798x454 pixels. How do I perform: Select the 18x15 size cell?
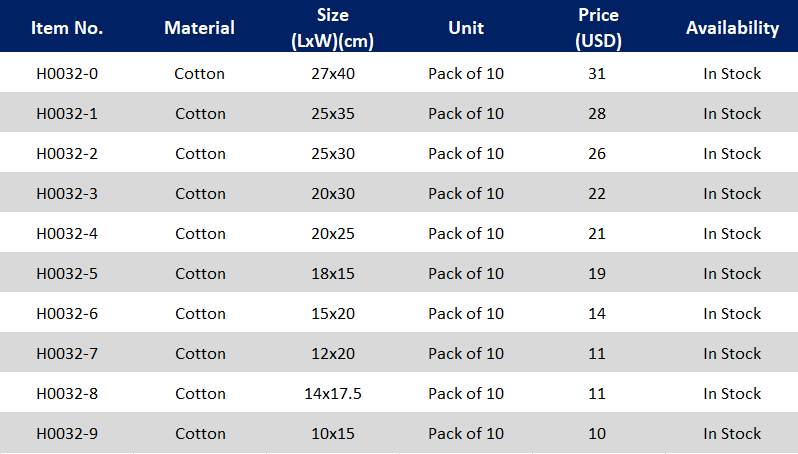pos(333,274)
